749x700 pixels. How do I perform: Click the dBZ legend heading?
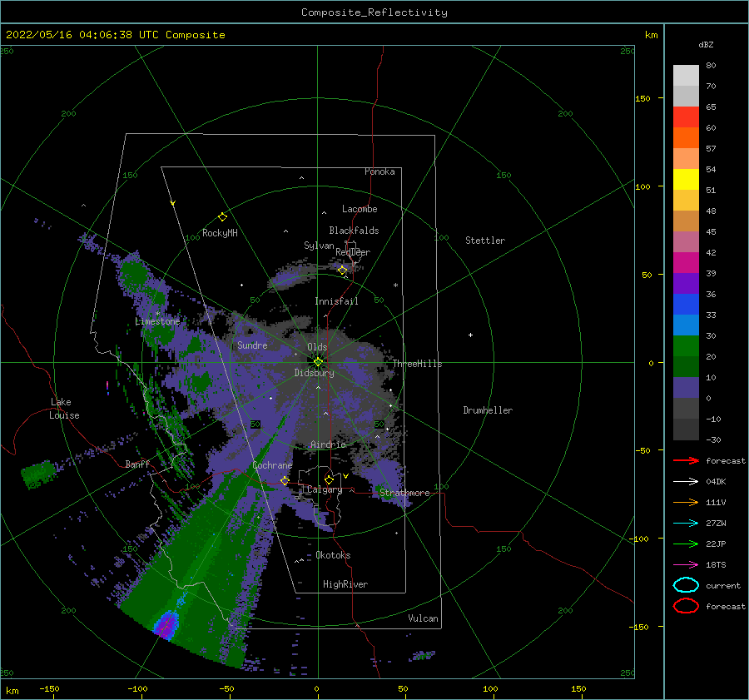click(x=706, y=44)
